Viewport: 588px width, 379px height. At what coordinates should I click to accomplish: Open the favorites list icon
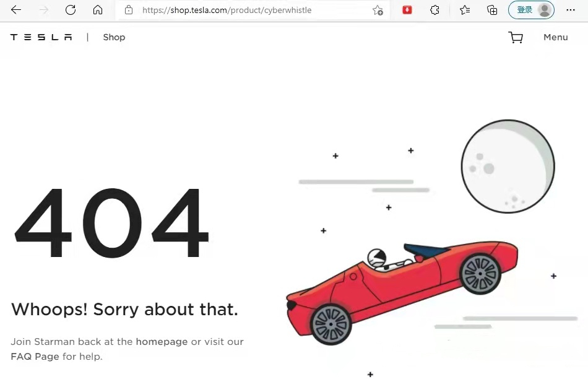[x=465, y=10]
